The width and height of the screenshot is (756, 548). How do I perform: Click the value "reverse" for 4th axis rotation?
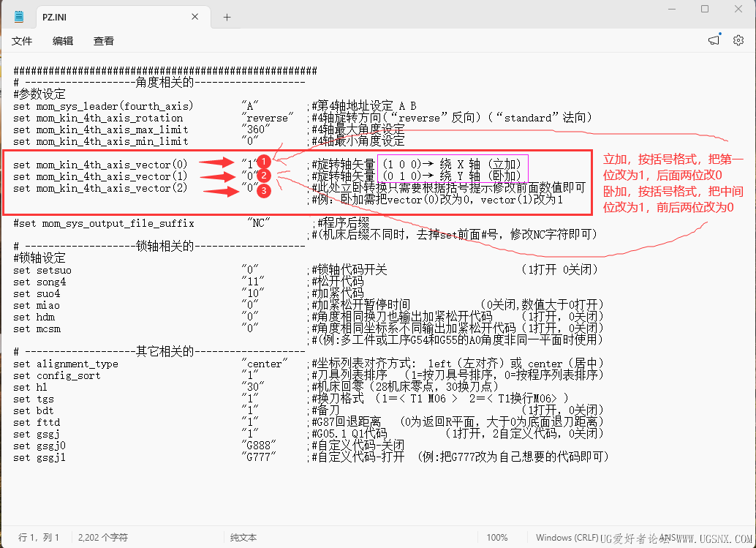pos(268,118)
